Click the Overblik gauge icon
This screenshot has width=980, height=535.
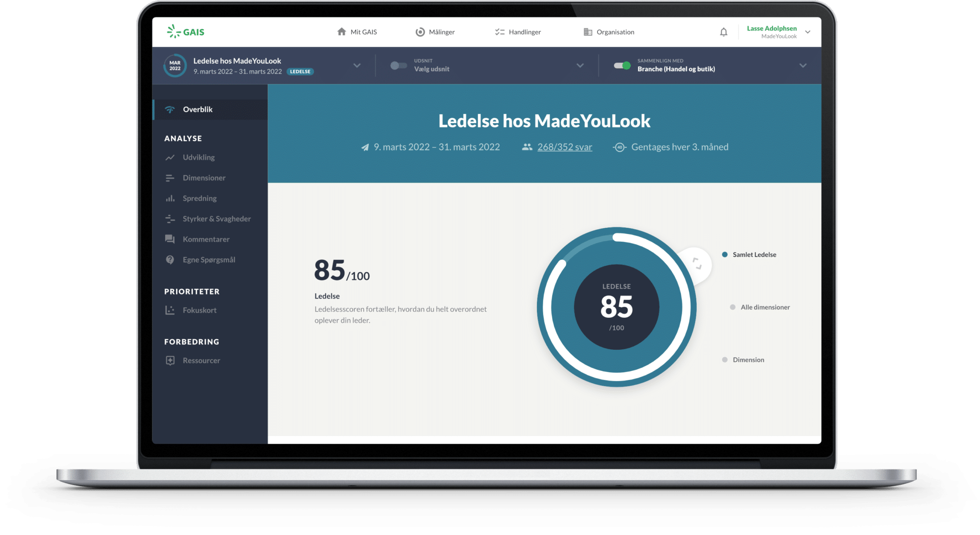pos(170,110)
